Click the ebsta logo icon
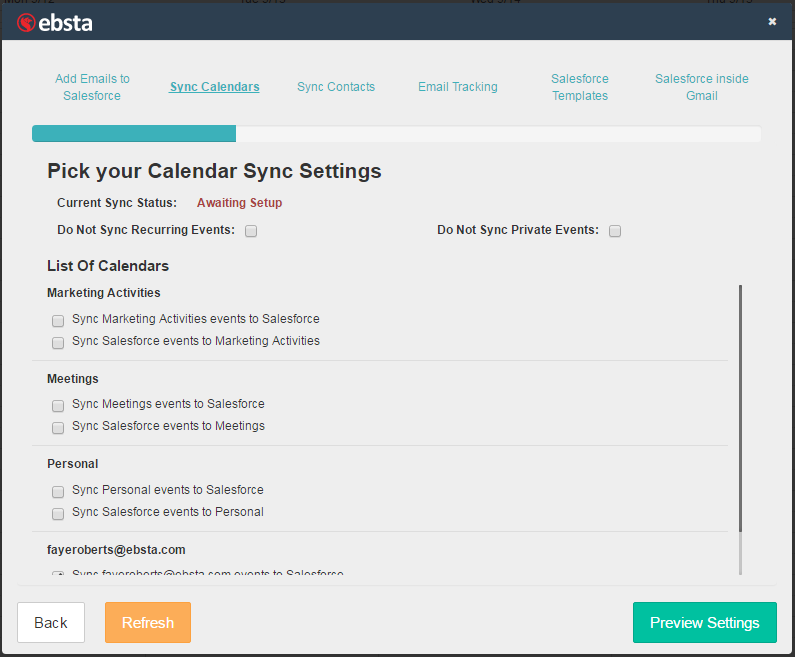 26,22
